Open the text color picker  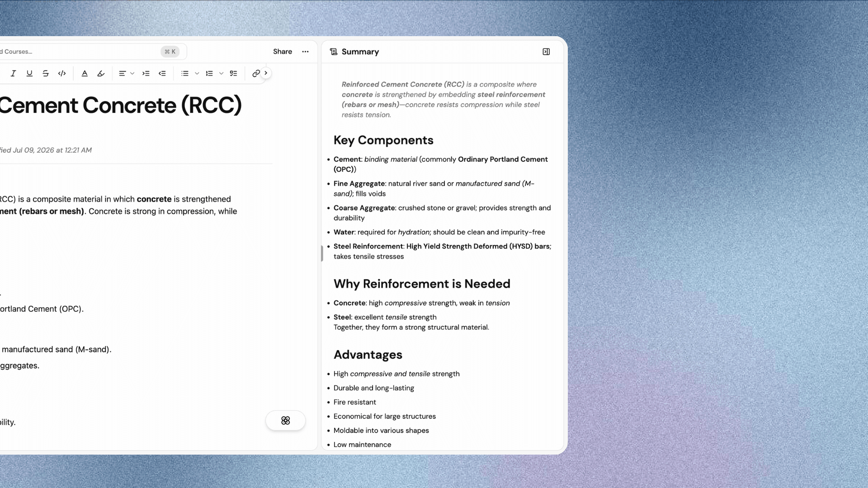(x=85, y=73)
